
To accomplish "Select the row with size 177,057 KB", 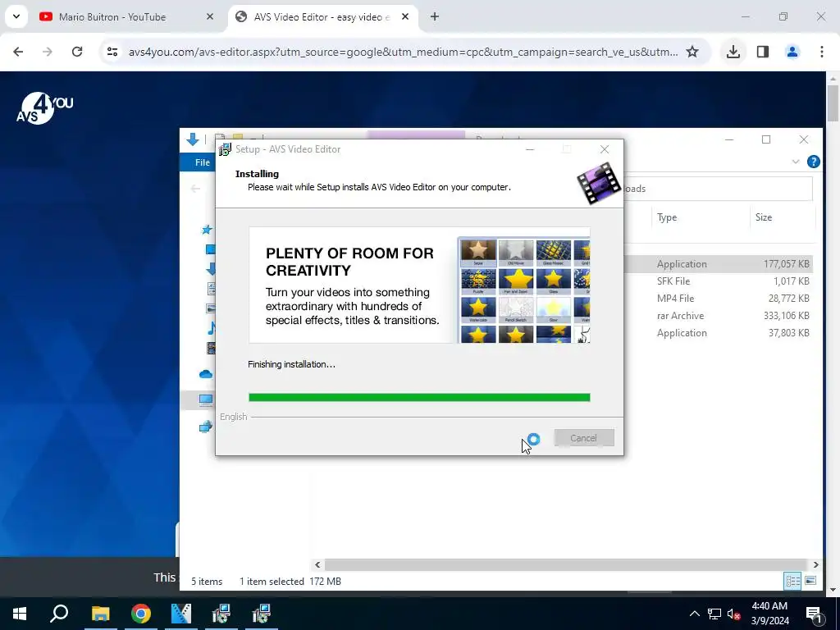I will point(718,263).
